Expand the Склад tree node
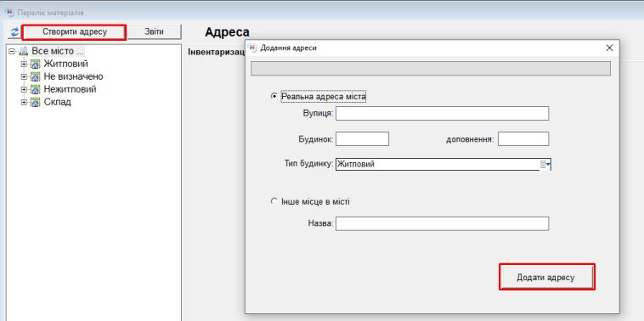 (x=24, y=103)
